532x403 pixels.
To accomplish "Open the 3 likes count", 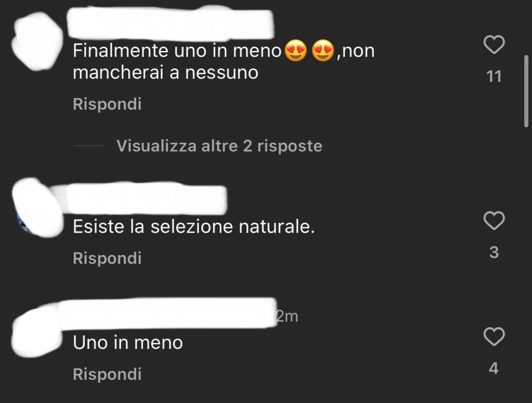I will point(494,252).
